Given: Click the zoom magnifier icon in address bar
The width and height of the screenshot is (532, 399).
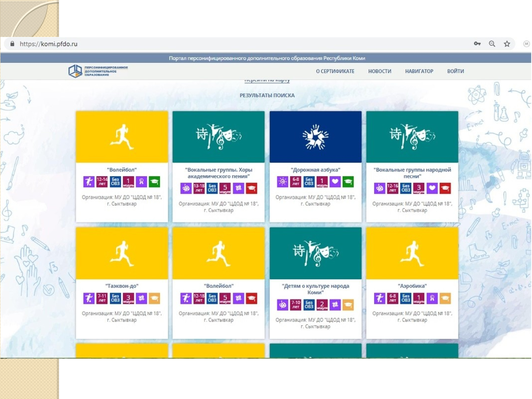Looking at the screenshot, I should click(492, 44).
